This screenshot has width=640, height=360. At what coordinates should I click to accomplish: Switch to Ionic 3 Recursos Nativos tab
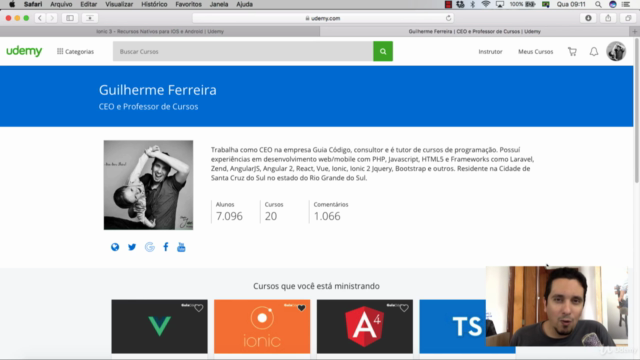point(160,31)
